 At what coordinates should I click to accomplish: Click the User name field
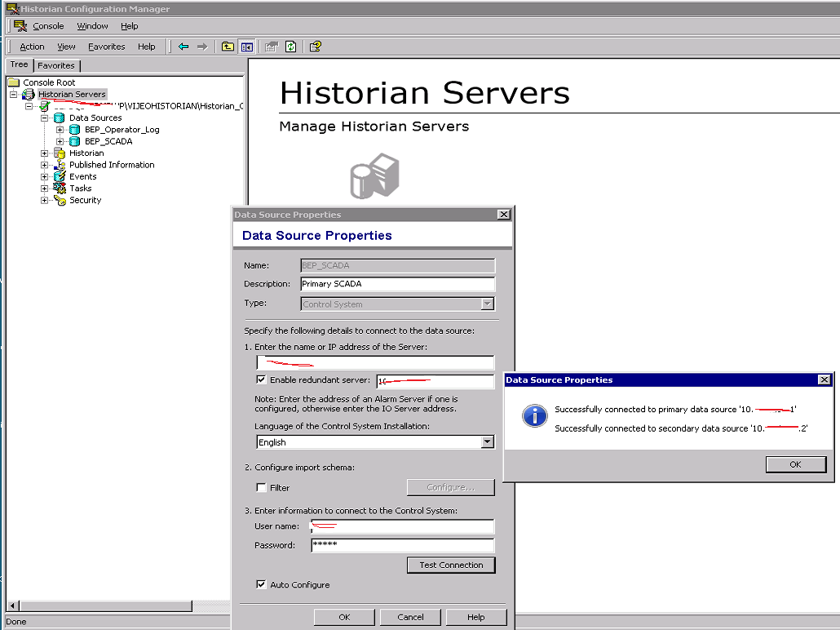[x=402, y=526]
